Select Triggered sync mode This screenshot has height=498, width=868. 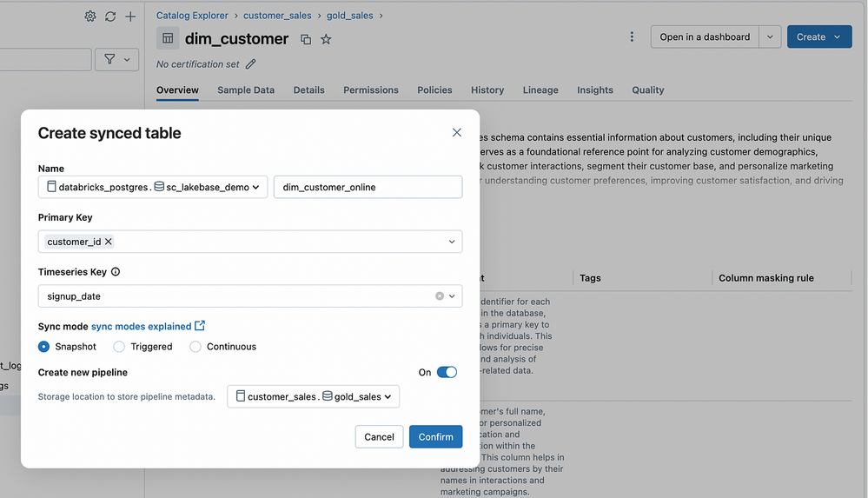click(x=119, y=347)
